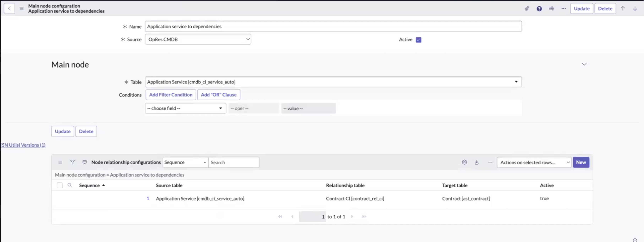Viewport: 644px width, 242px height.
Task: Collapse the Main node section chevron
Action: tap(584, 64)
